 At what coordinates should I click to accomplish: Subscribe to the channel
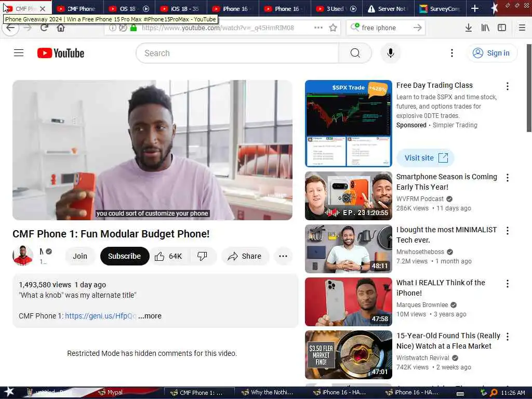tap(125, 256)
